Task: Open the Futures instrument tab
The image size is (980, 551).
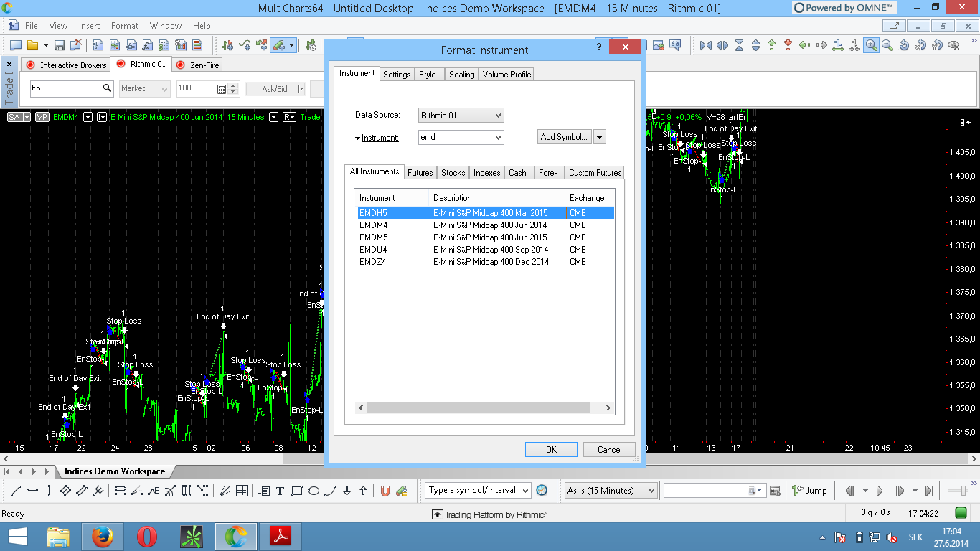Action: pyautogui.click(x=420, y=173)
